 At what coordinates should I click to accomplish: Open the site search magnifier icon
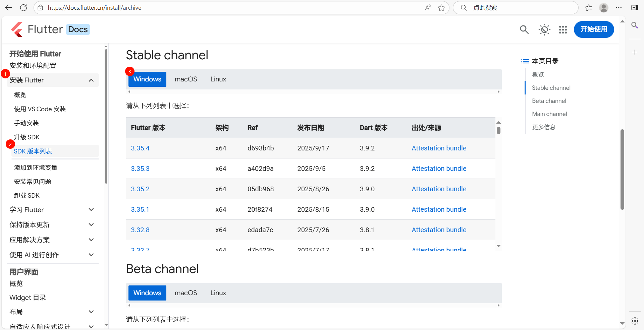pos(524,29)
